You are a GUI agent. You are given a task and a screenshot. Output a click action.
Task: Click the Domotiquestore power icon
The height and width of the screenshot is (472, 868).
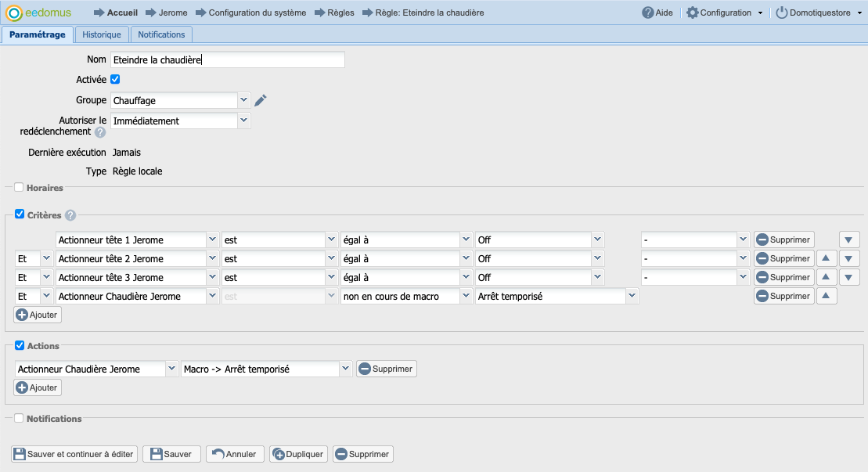click(x=781, y=13)
